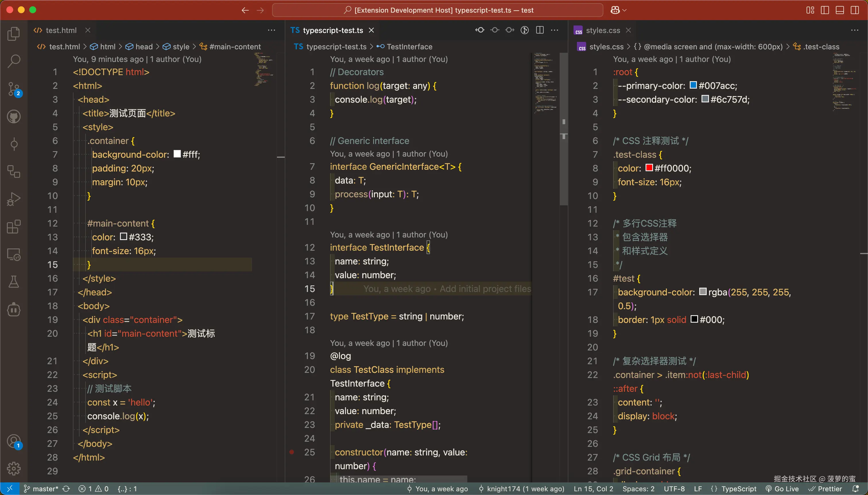This screenshot has height=495, width=868.
Task: Switch to the styles.css tab
Action: click(x=602, y=30)
